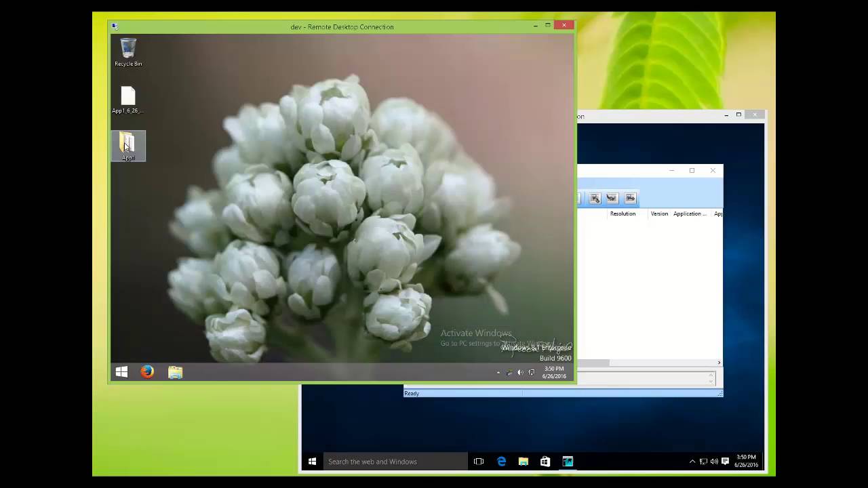Open the Store icon on Windows 10 taskbar

[545, 462]
